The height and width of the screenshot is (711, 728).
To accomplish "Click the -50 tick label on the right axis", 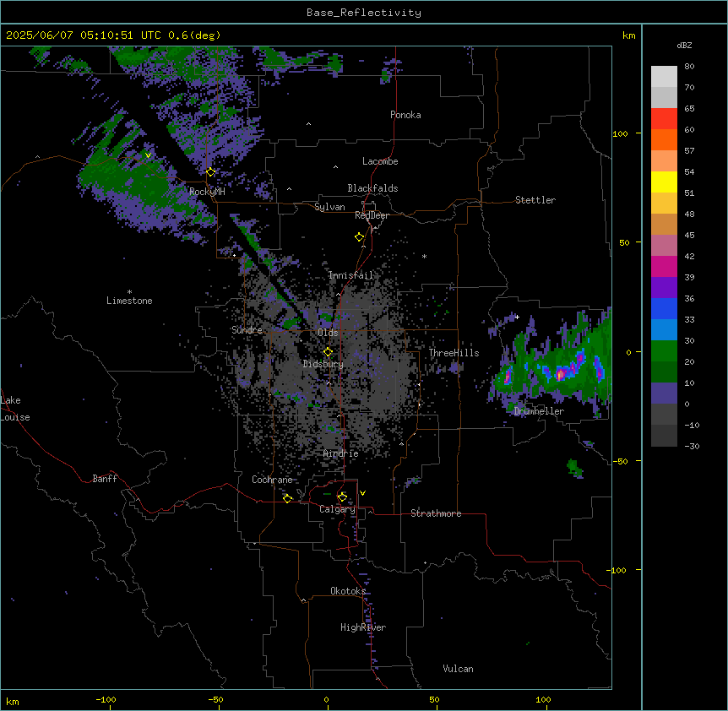I will (621, 461).
